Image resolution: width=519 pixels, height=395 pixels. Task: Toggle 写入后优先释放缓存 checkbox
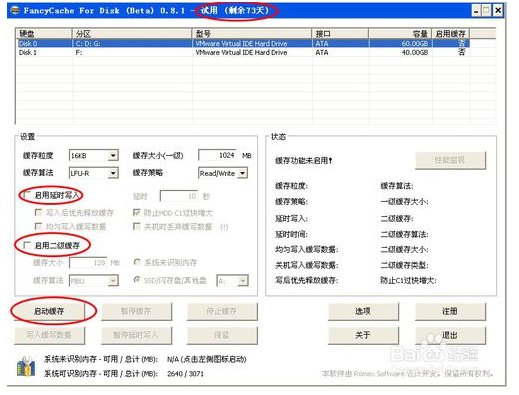click(38, 212)
